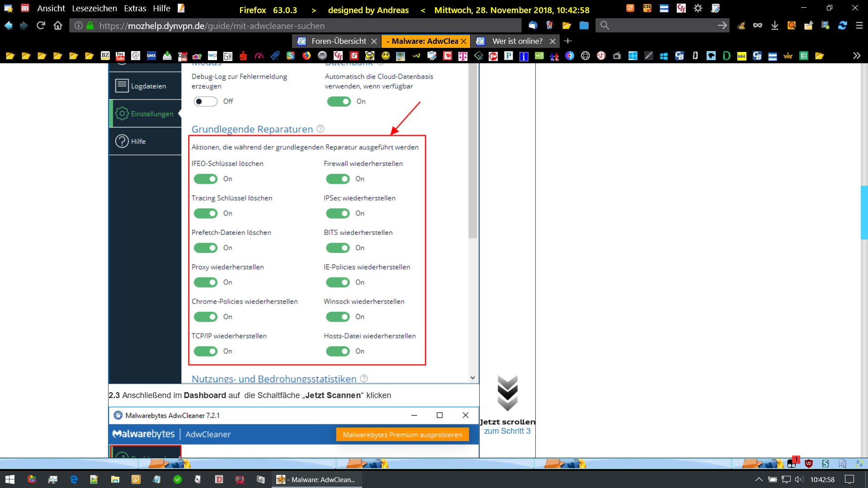Open the Firefox hamburger menu

point(859,26)
